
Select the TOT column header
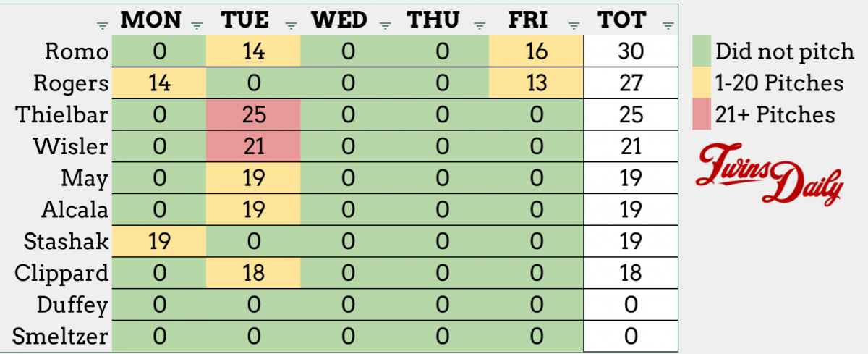pyautogui.click(x=622, y=20)
